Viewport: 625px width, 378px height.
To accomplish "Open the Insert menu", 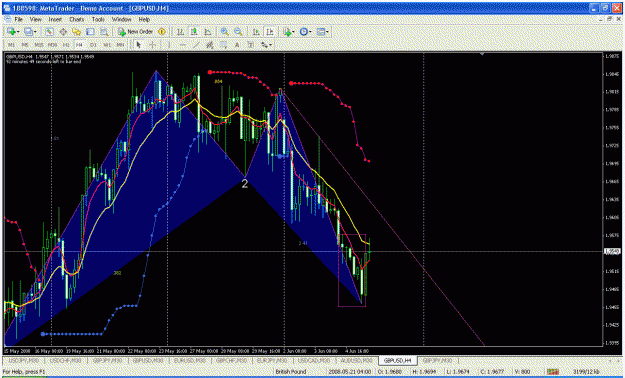I will [55, 19].
